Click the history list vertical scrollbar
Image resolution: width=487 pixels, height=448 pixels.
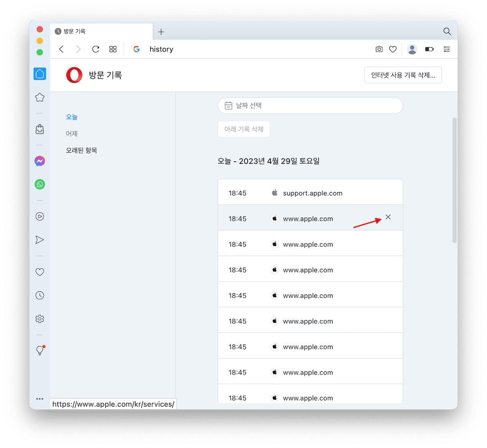454,180
